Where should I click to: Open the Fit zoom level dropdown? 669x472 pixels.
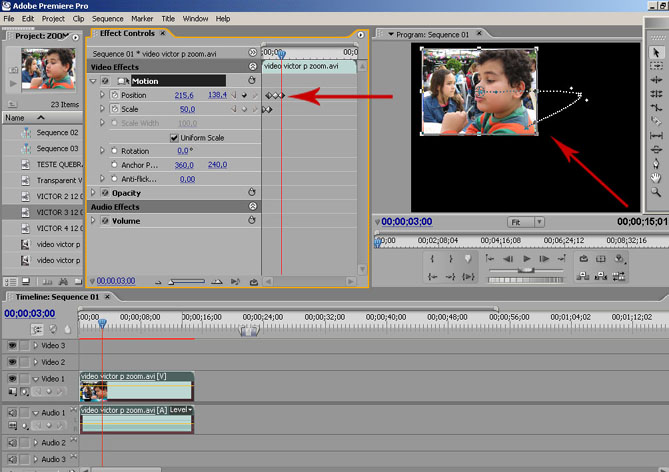click(x=525, y=222)
